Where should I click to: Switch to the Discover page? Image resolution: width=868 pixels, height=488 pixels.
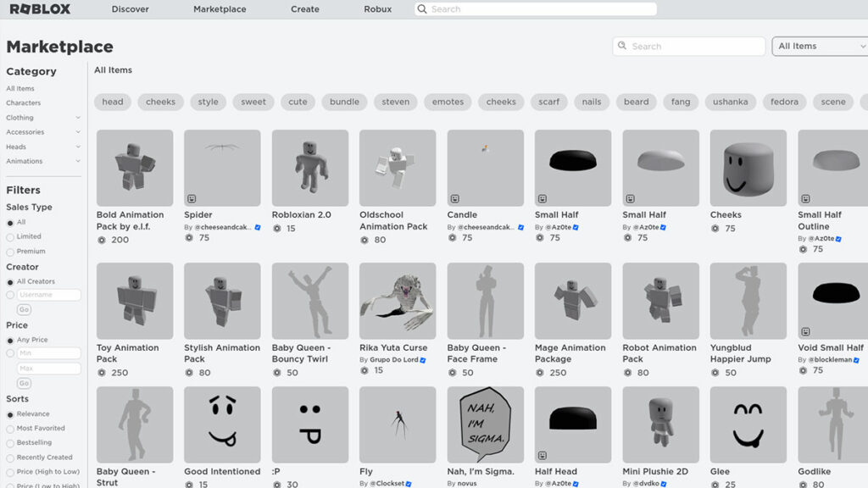131,9
